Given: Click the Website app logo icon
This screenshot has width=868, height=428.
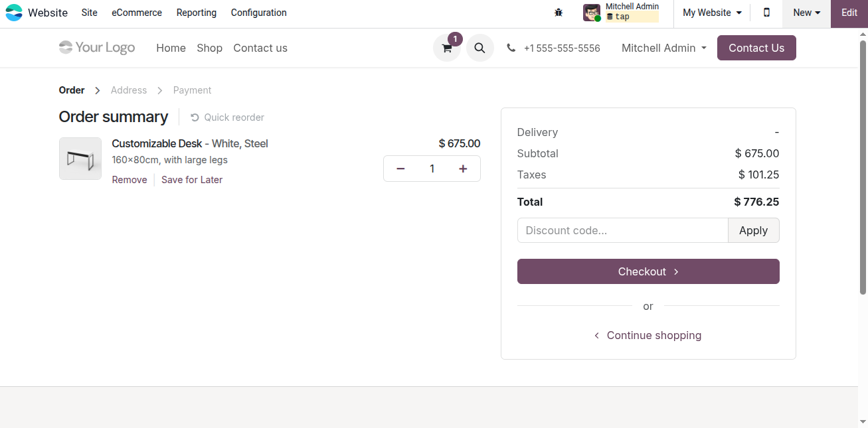Looking at the screenshot, I should click(14, 12).
